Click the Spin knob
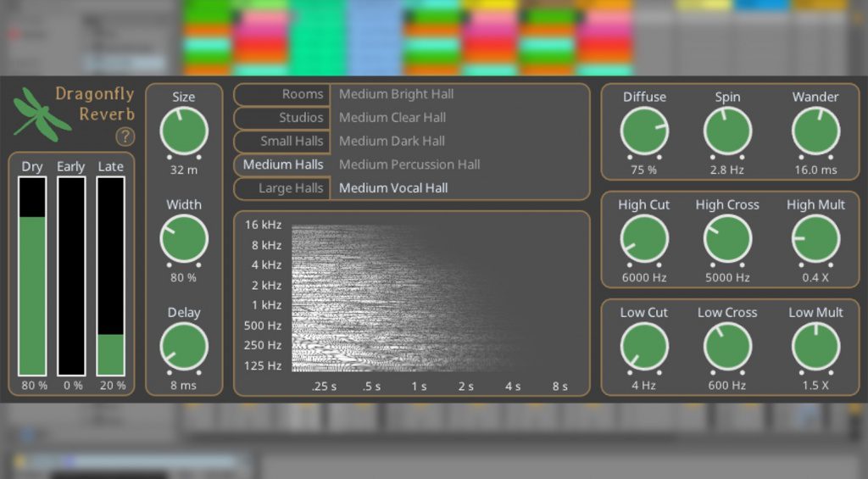Screen dimensions: 868x479 (727, 131)
